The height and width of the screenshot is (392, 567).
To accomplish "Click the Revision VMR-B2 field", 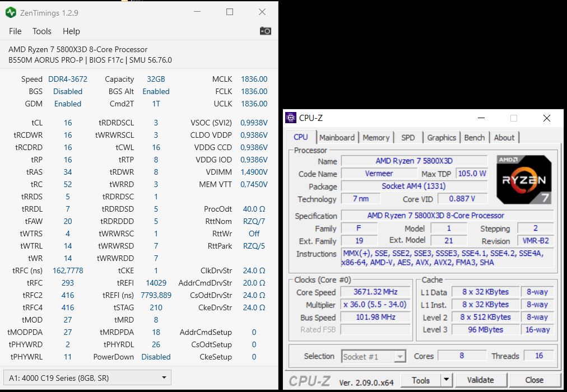I will click(x=536, y=241).
